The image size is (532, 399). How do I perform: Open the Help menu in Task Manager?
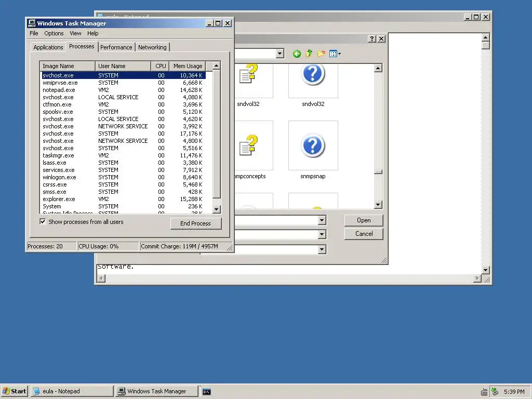(92, 33)
